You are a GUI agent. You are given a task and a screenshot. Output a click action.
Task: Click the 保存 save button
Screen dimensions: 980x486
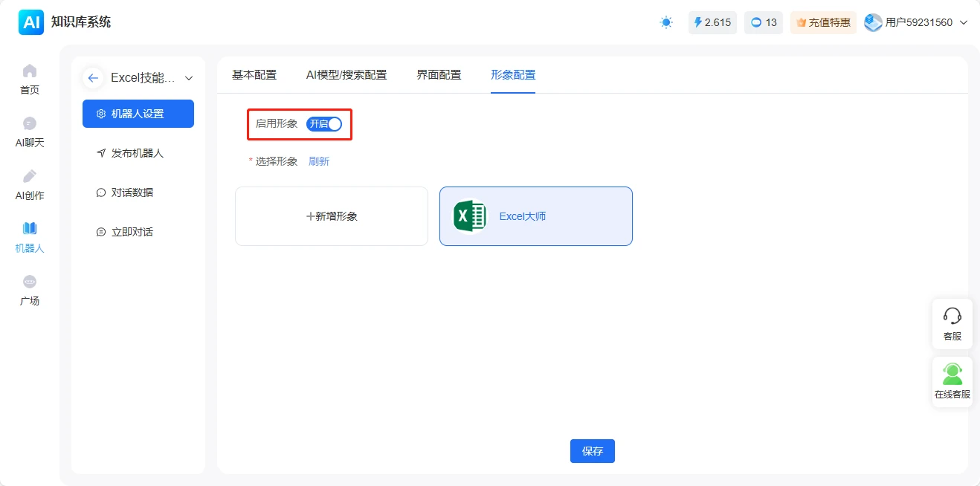592,450
